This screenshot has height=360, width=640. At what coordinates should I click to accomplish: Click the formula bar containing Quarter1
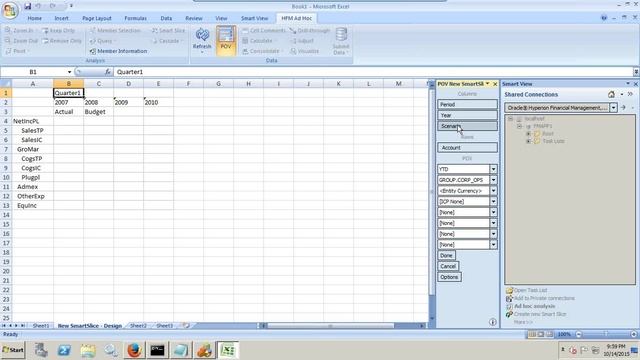point(373,72)
